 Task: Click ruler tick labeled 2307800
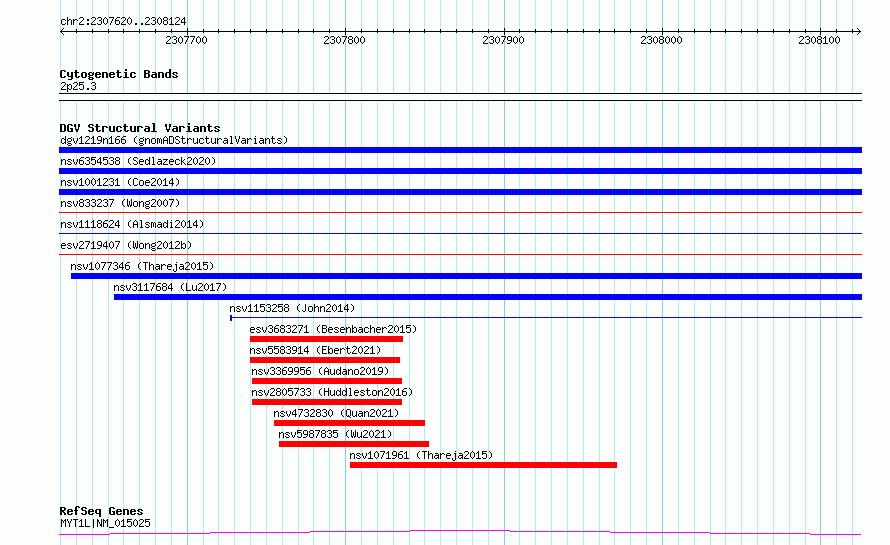point(345,40)
